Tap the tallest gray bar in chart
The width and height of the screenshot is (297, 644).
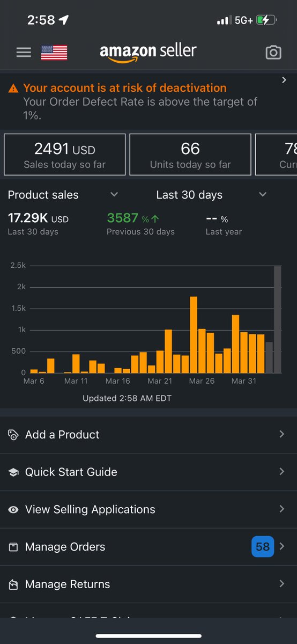pos(278,319)
